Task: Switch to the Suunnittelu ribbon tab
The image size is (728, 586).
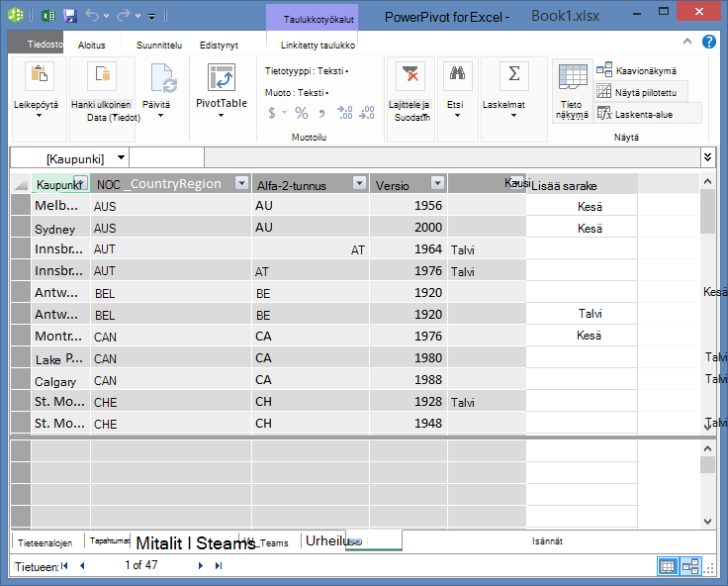Action: pyautogui.click(x=159, y=46)
